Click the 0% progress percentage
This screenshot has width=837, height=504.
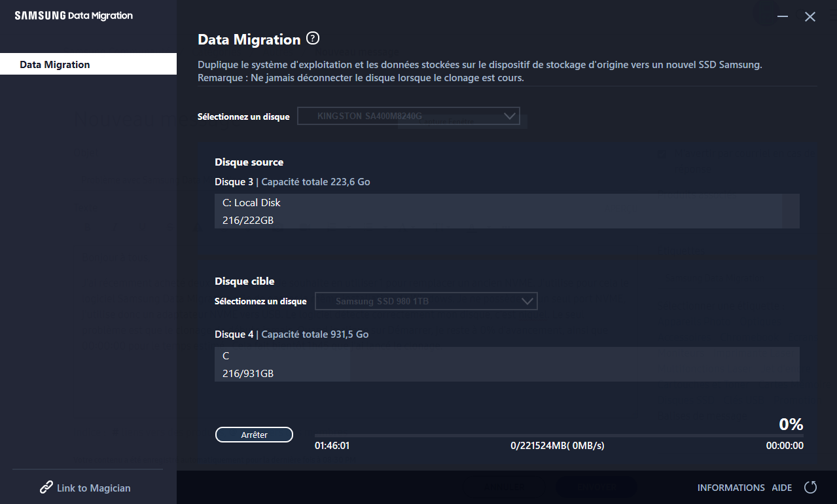(791, 424)
